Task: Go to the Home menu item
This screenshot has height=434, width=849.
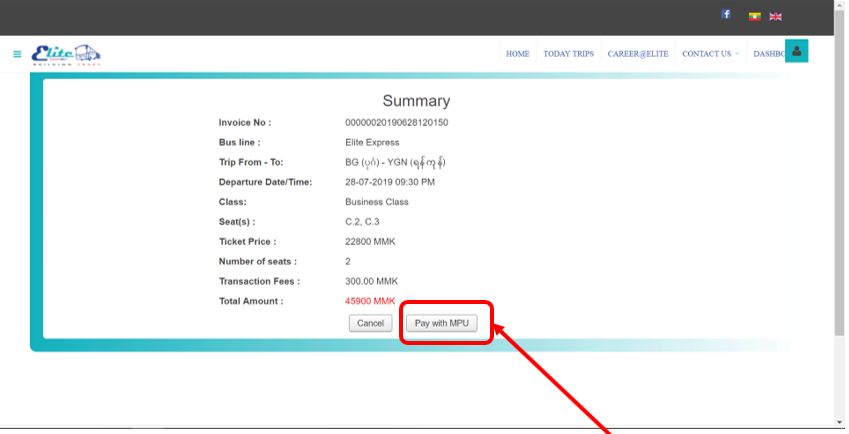Action: click(x=517, y=54)
